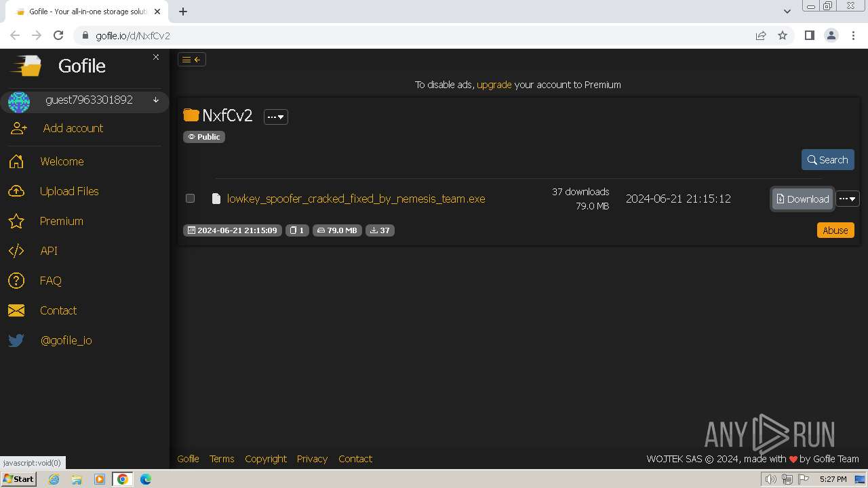
Task: Click the Premium star icon
Action: coord(16,221)
